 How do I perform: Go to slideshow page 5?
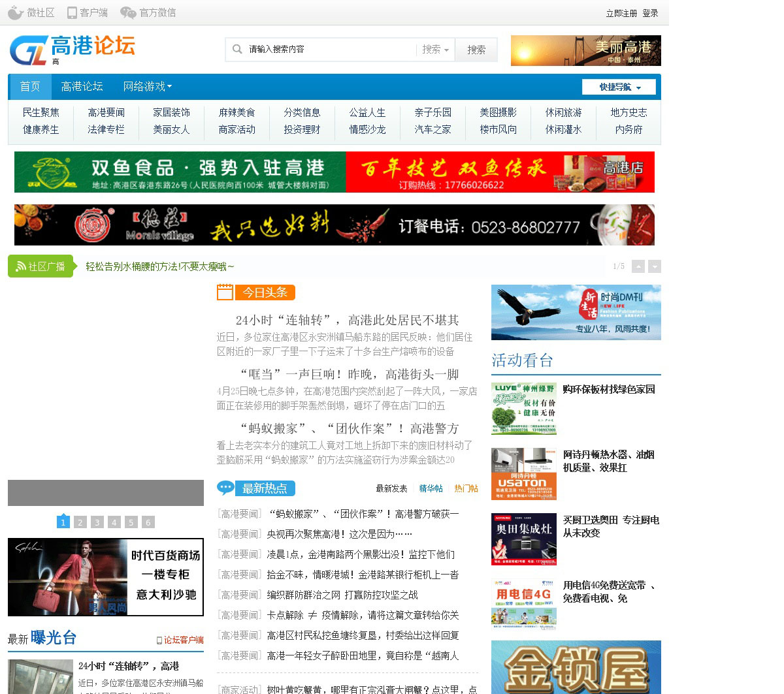pos(131,522)
